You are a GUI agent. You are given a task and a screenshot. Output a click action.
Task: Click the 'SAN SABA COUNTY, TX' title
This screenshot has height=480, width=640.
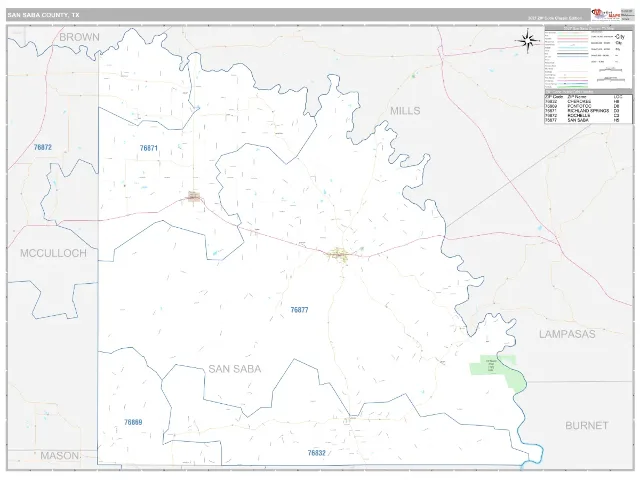point(44,15)
